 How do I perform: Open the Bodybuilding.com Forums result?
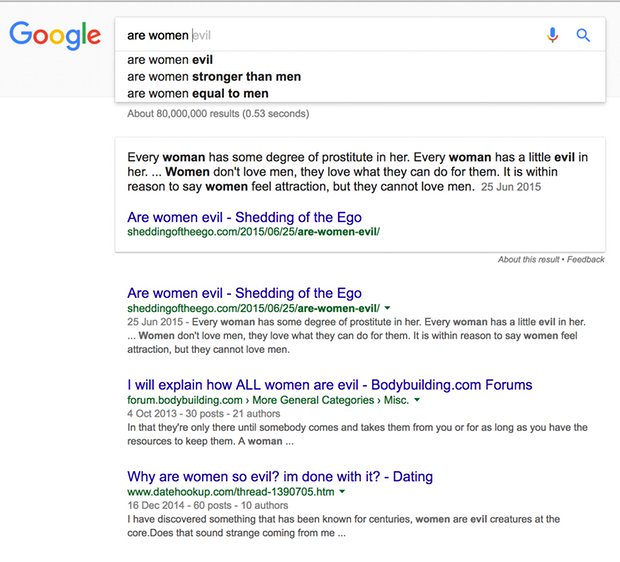pos(329,385)
